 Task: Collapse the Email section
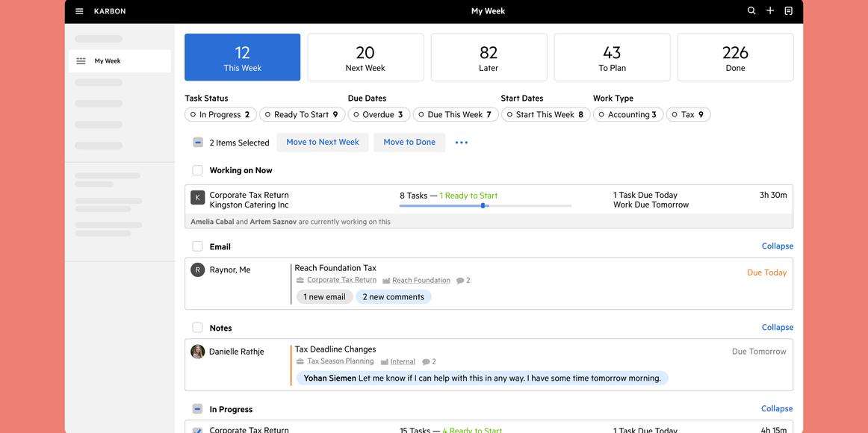click(777, 245)
